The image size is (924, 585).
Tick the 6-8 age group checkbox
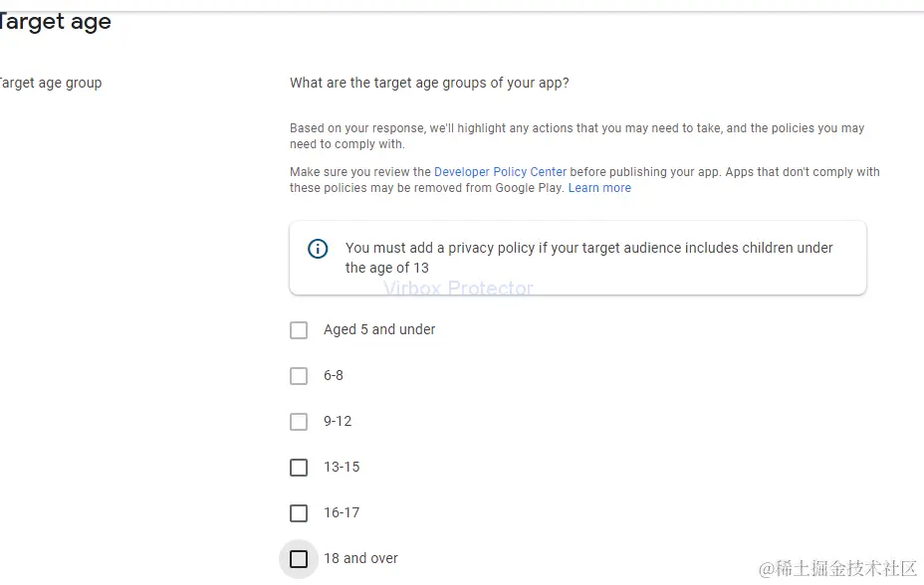(x=299, y=376)
